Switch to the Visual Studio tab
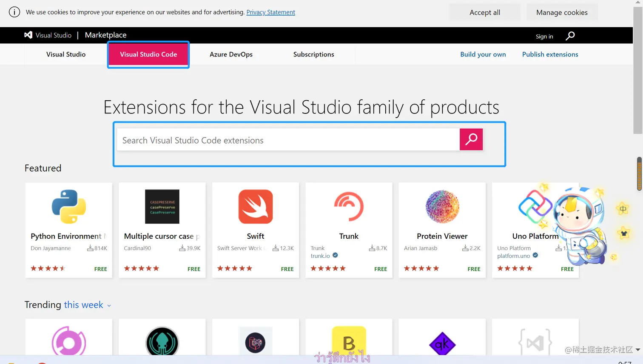This screenshot has height=364, width=643. [65, 54]
